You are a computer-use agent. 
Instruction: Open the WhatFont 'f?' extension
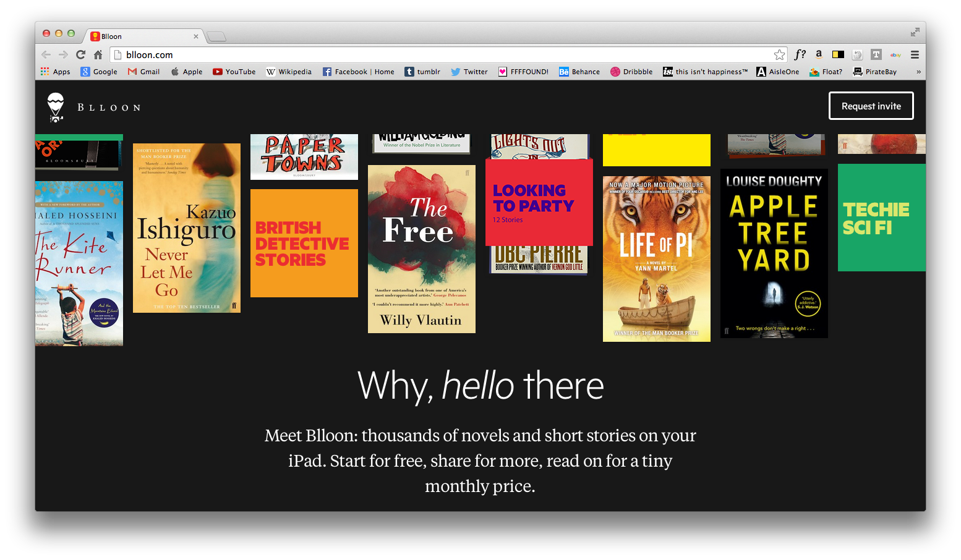[800, 54]
